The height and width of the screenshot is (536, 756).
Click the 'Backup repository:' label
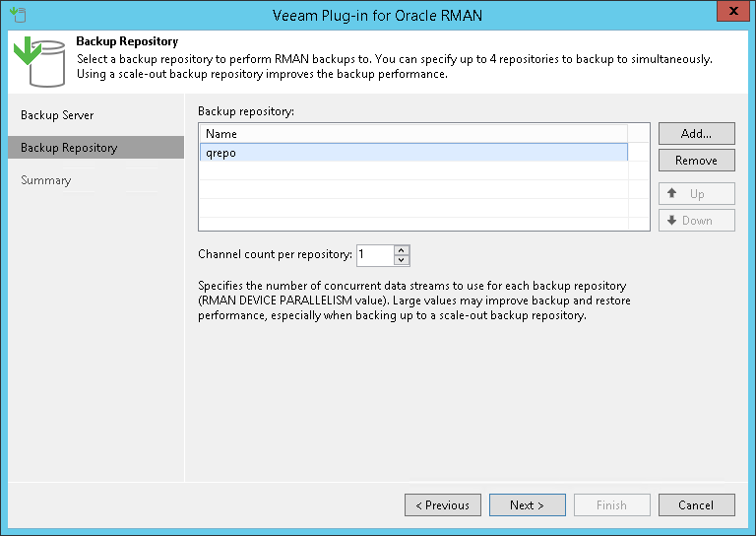coord(246,111)
